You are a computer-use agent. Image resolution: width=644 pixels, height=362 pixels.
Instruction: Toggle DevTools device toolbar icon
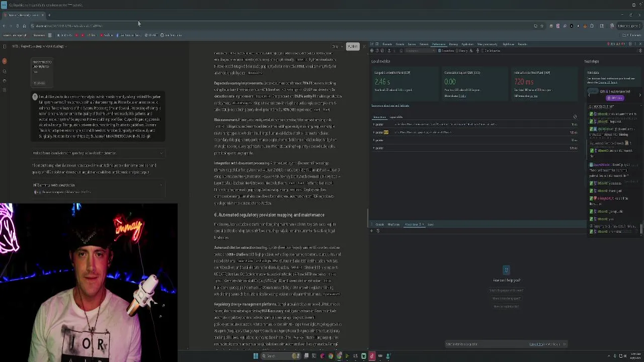click(377, 44)
